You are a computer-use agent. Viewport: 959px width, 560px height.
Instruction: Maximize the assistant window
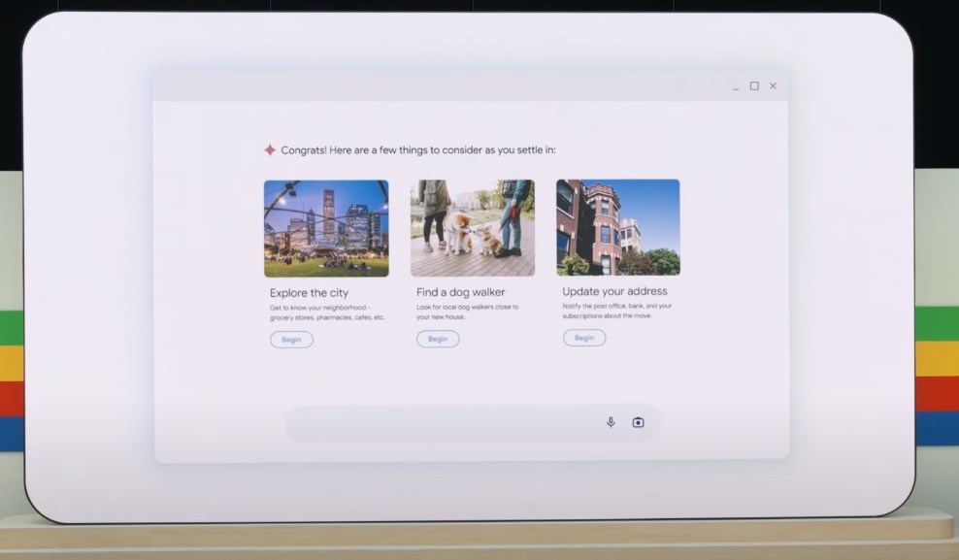click(754, 86)
